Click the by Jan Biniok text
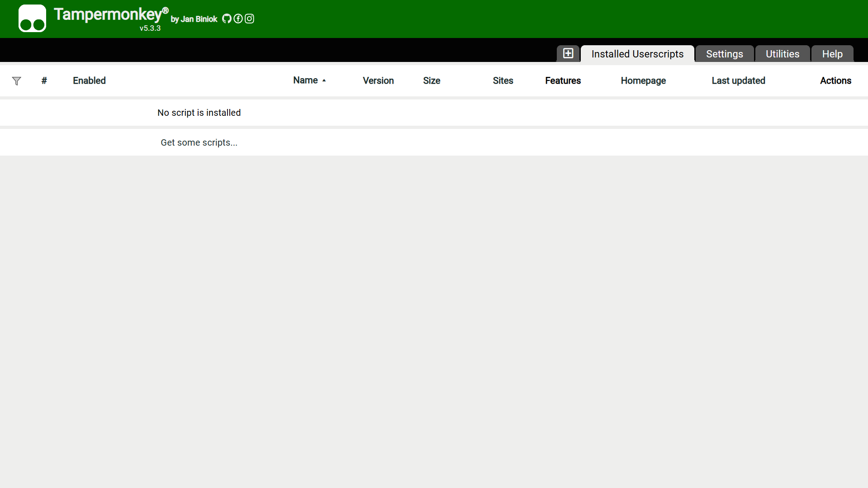This screenshot has height=488, width=868. click(194, 19)
